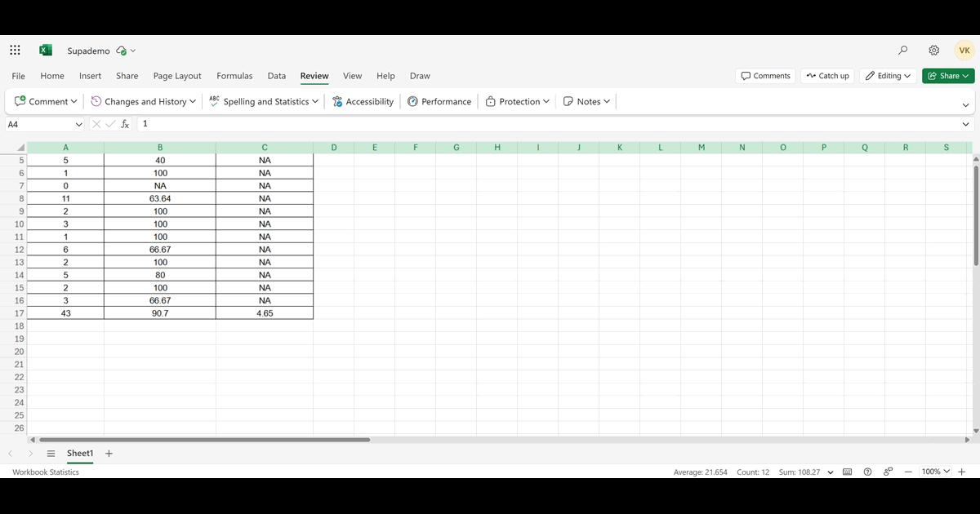Click the formula bar cancel X
This screenshot has height=514, width=980.
point(96,124)
